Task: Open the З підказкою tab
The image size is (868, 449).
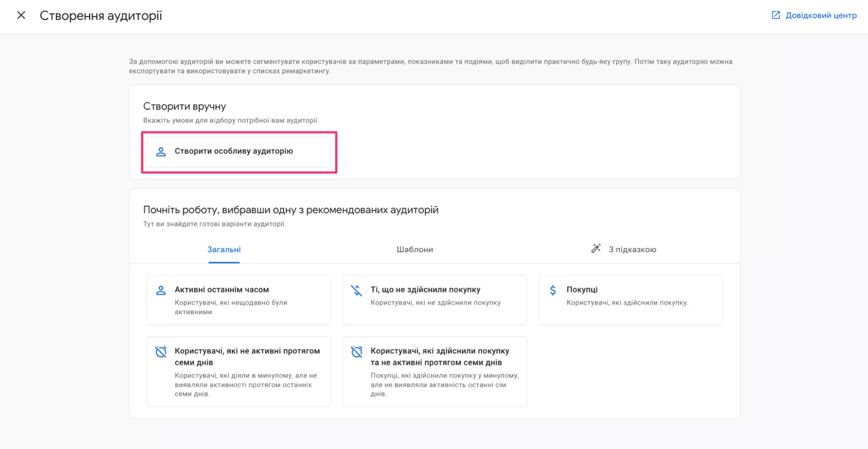Action: tap(632, 250)
